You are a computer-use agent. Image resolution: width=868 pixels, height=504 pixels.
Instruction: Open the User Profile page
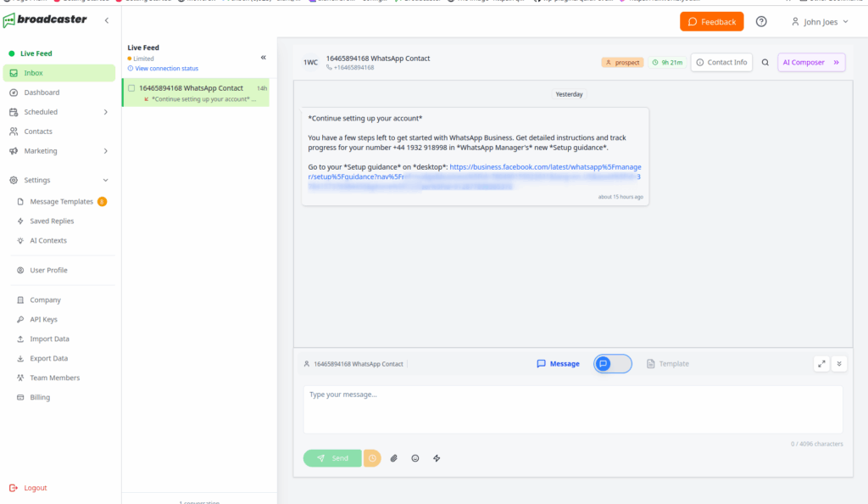coord(48,271)
